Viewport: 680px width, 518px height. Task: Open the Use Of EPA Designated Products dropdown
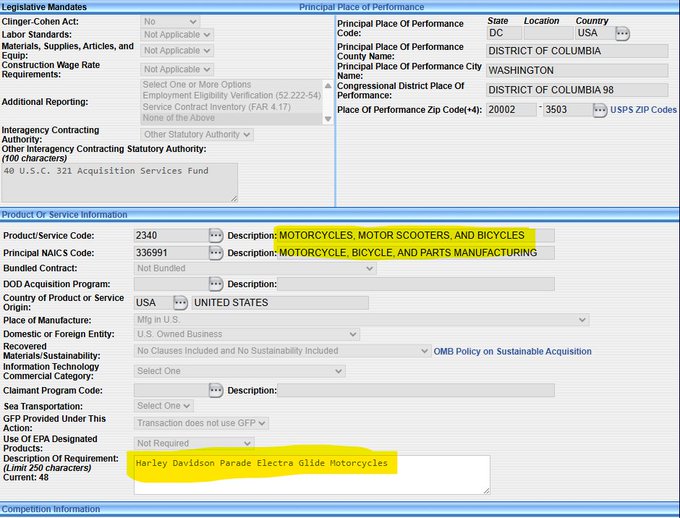pyautogui.click(x=194, y=443)
